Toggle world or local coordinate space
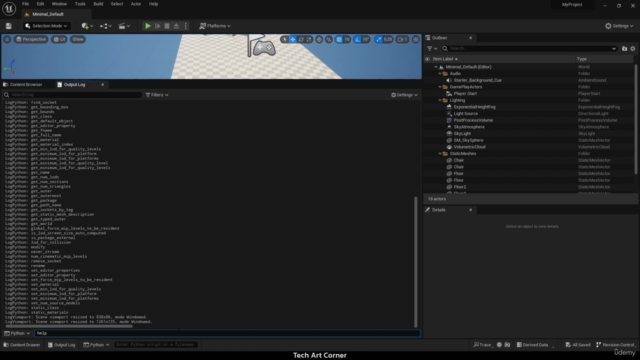The image size is (640, 360). [319, 39]
